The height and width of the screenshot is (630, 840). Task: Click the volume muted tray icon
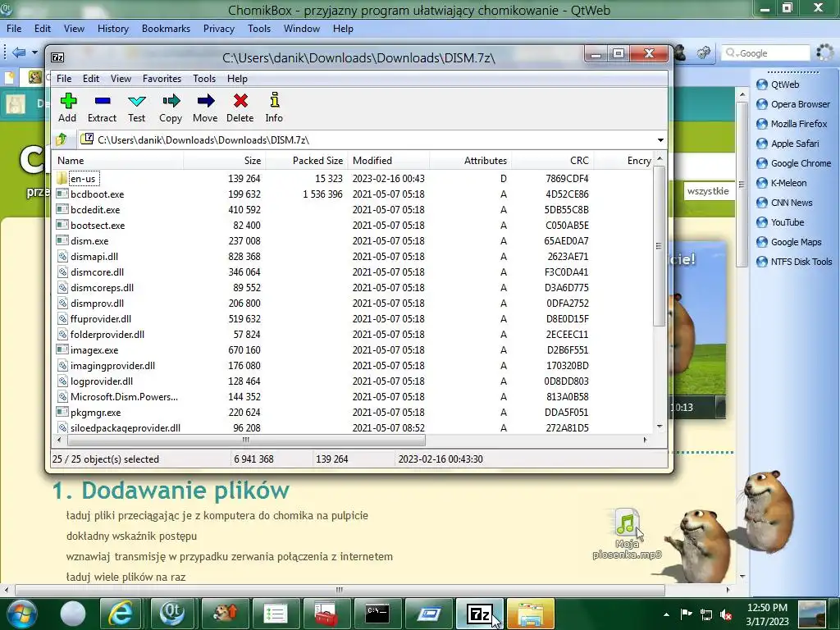727,615
